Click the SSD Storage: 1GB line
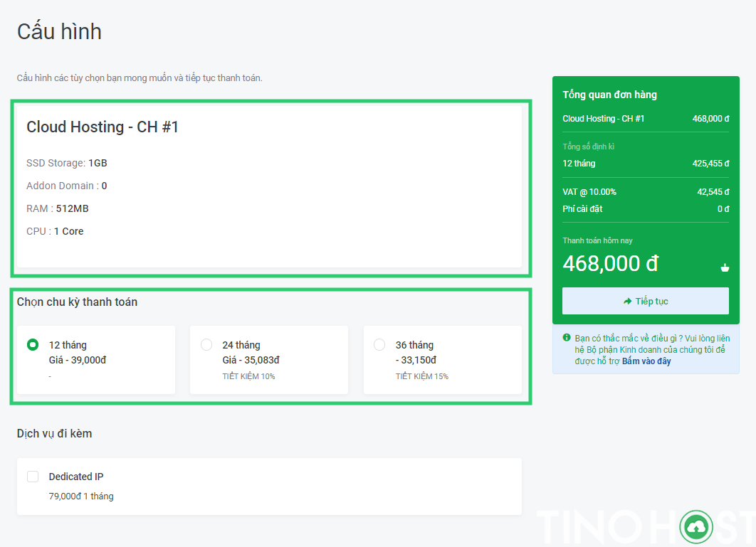This screenshot has width=756, height=547. pyautogui.click(x=66, y=163)
